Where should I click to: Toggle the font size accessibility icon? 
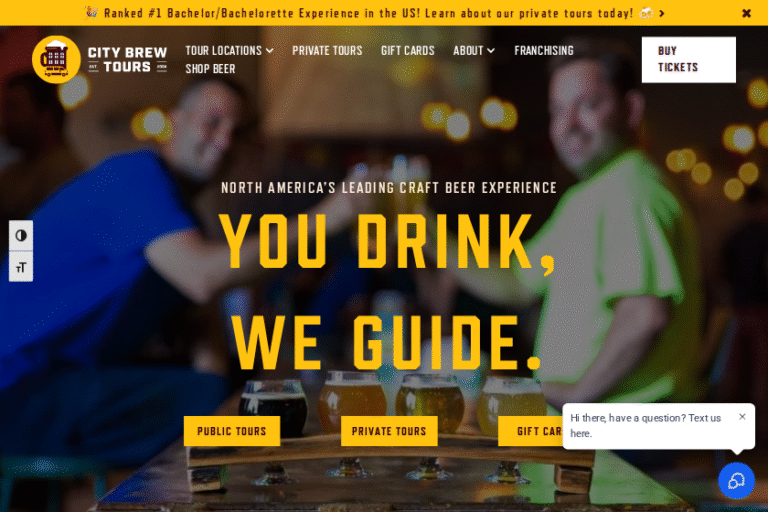21,267
